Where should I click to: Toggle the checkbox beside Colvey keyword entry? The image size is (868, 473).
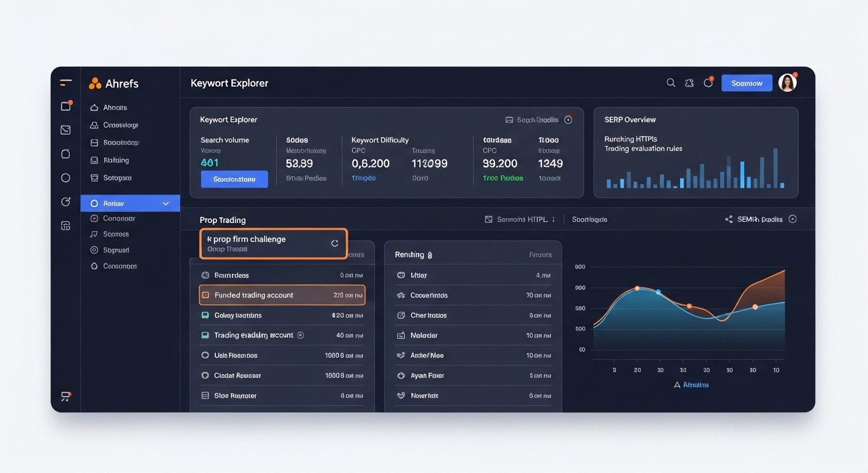click(x=206, y=315)
